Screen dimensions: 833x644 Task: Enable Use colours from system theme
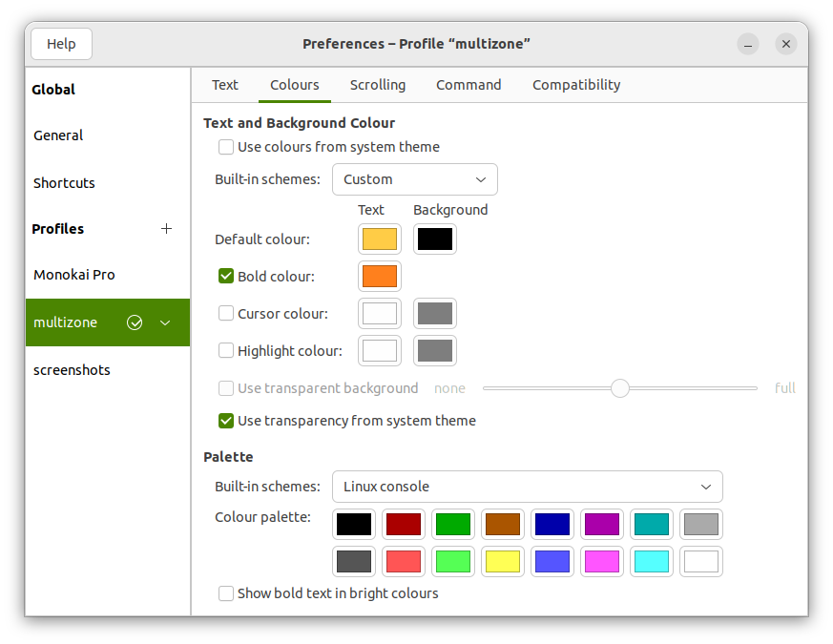point(226,147)
